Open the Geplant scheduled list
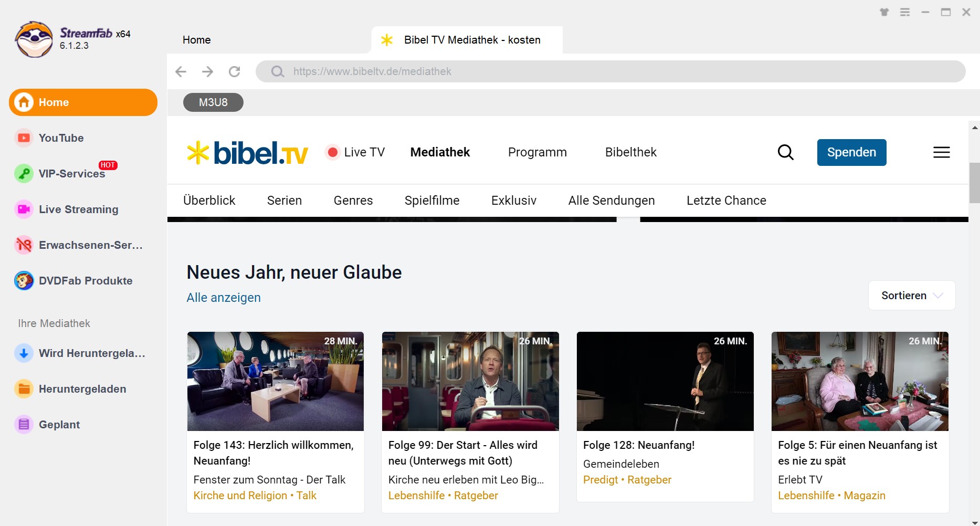Viewport: 980px width, 526px height. tap(47, 425)
